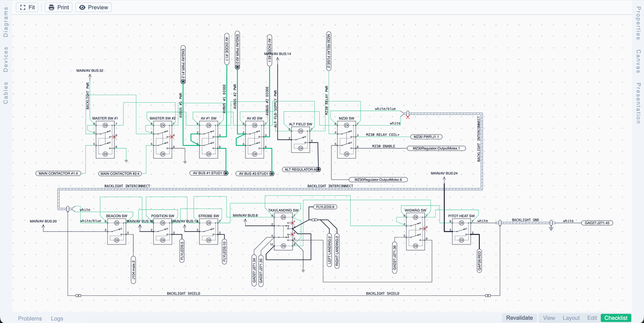Select the AV #1 SW switch symbol
The image size is (644, 323).
point(208,139)
